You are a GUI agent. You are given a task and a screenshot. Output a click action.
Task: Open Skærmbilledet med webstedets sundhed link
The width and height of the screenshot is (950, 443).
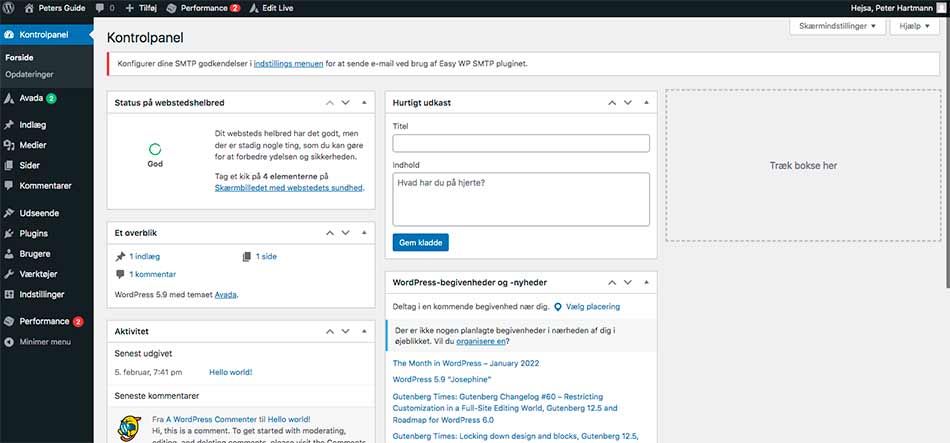pyautogui.click(x=288, y=188)
